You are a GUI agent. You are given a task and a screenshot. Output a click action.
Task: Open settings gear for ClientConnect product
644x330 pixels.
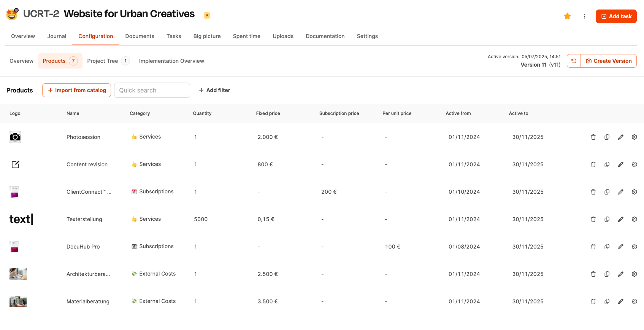[634, 192]
